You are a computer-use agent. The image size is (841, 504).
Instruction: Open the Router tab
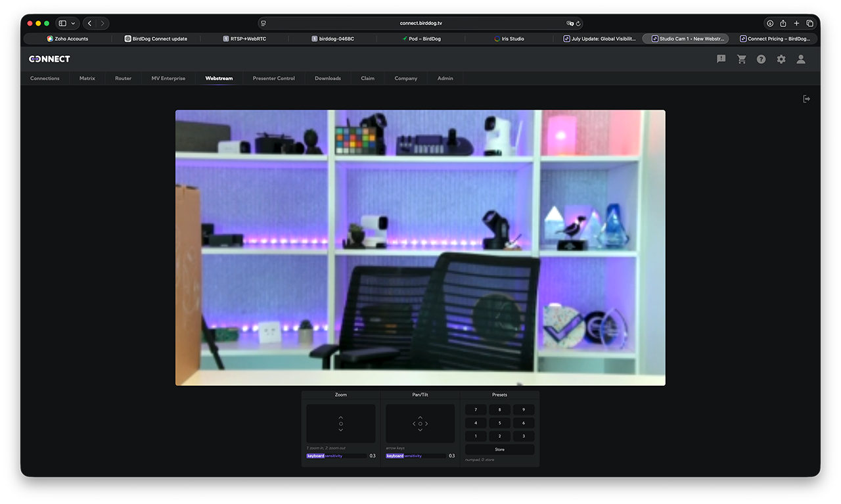(123, 78)
